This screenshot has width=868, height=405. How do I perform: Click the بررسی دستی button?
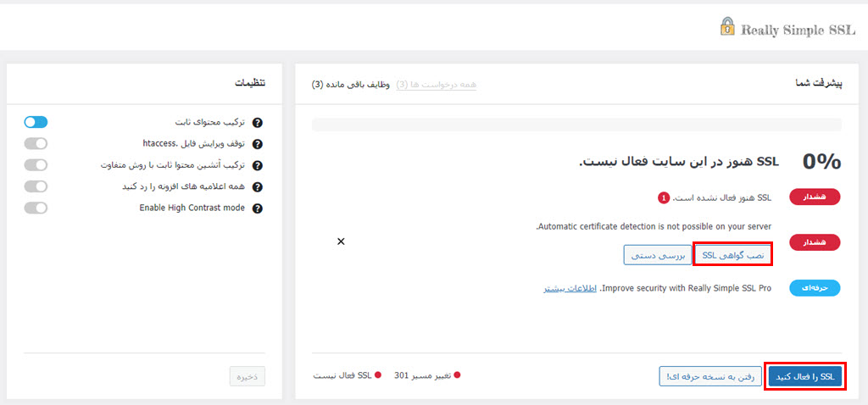pos(658,255)
